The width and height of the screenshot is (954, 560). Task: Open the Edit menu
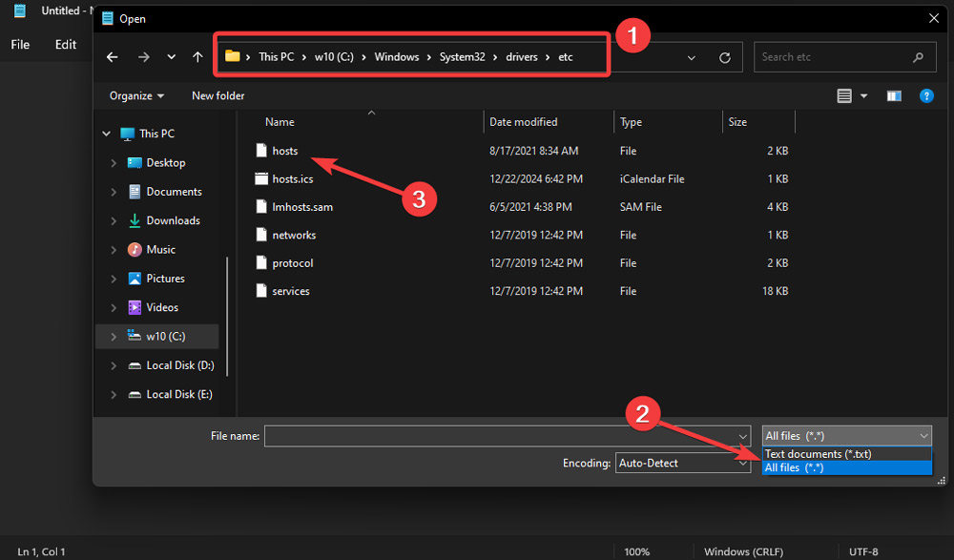point(64,44)
